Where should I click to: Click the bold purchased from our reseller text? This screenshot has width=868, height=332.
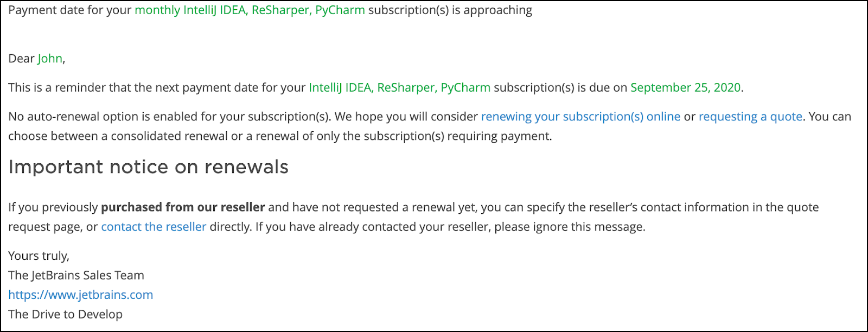183,207
